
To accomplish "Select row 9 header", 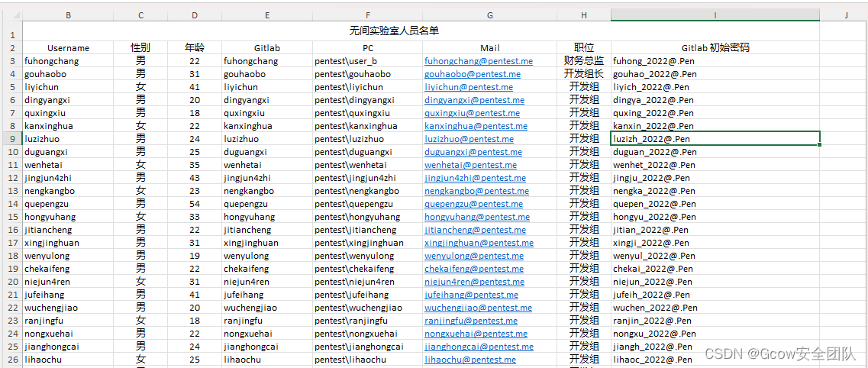I will (x=11, y=139).
